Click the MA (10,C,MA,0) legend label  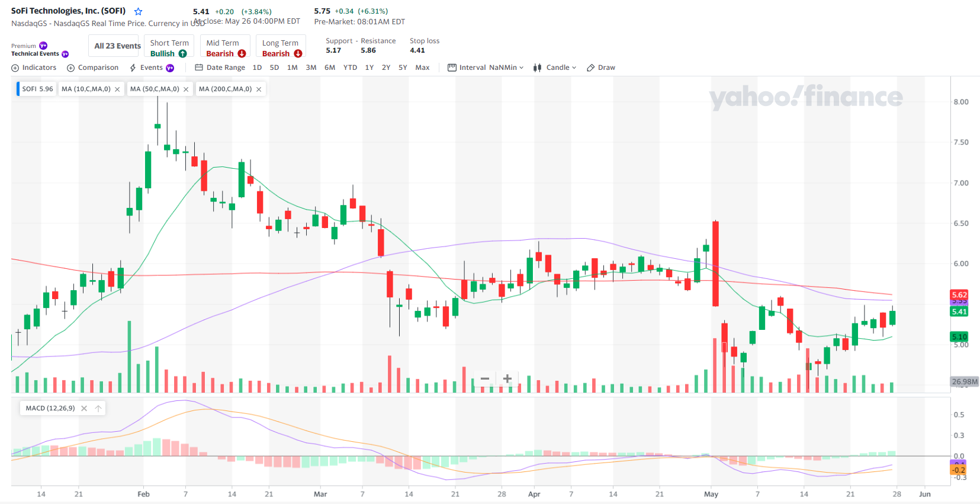(86, 89)
